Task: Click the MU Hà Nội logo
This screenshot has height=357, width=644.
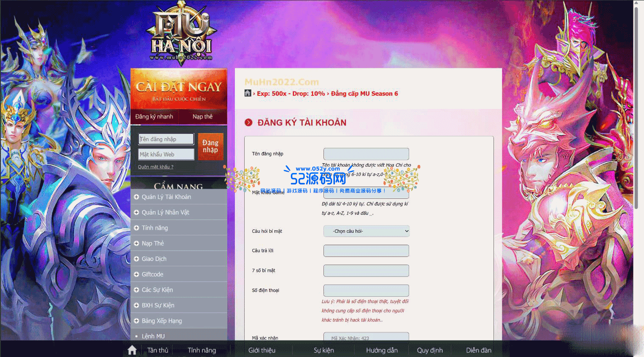Action: [181, 34]
